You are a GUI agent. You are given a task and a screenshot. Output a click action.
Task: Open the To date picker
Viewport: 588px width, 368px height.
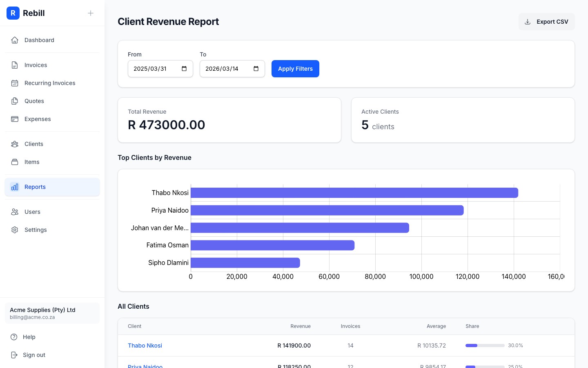click(256, 69)
